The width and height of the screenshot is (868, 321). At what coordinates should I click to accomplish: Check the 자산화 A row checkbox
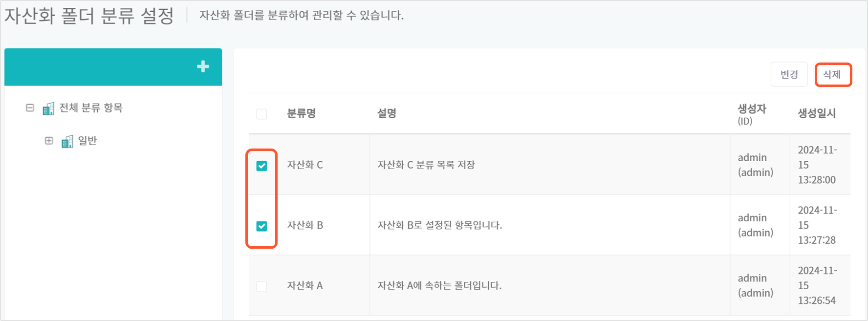click(261, 286)
